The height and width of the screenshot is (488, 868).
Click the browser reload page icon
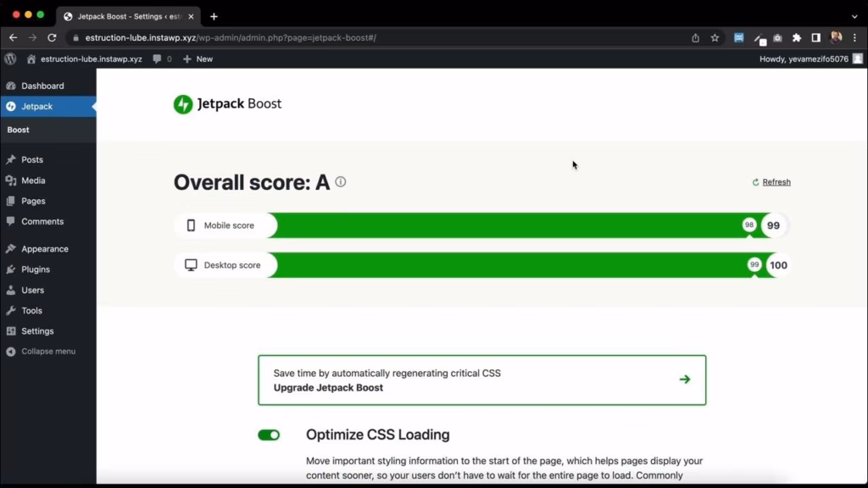[52, 37]
